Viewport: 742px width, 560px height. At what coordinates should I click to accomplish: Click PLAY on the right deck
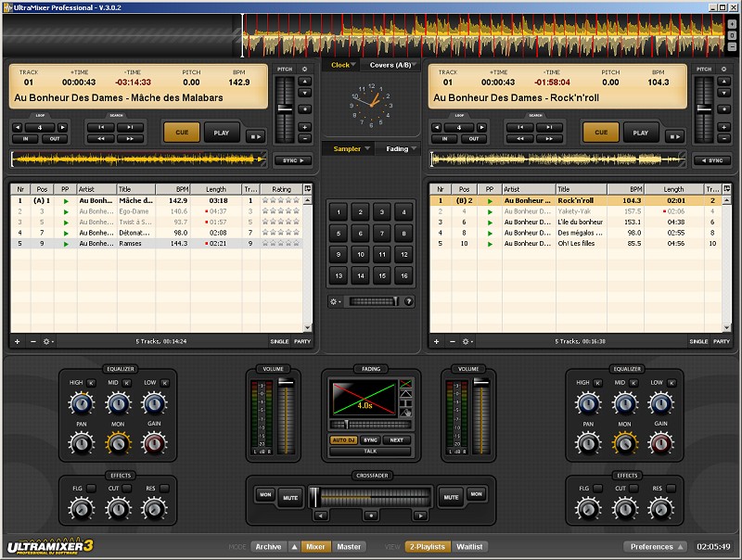click(x=641, y=133)
